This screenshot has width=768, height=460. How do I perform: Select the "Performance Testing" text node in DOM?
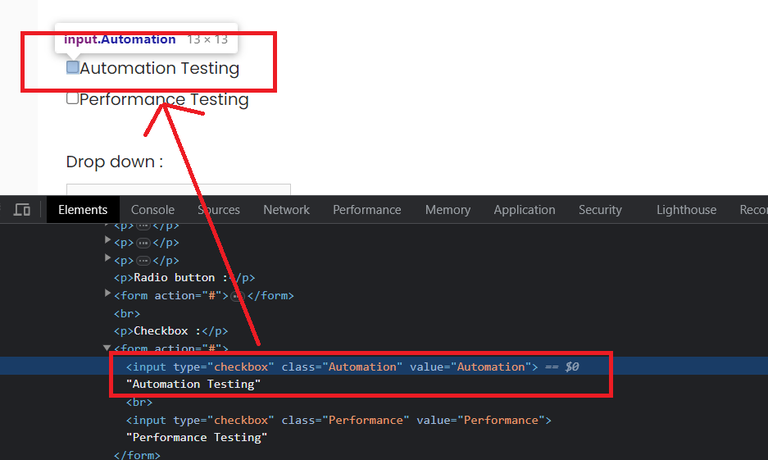(197, 437)
